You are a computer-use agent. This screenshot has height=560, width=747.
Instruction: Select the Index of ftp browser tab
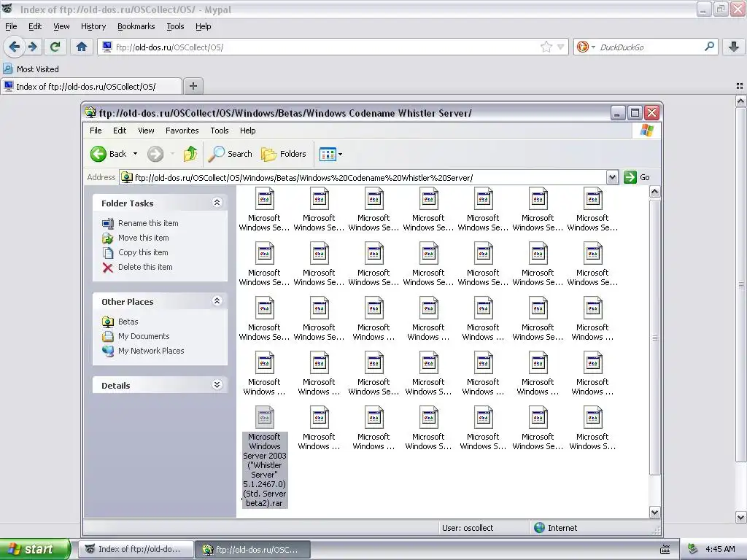(91, 86)
